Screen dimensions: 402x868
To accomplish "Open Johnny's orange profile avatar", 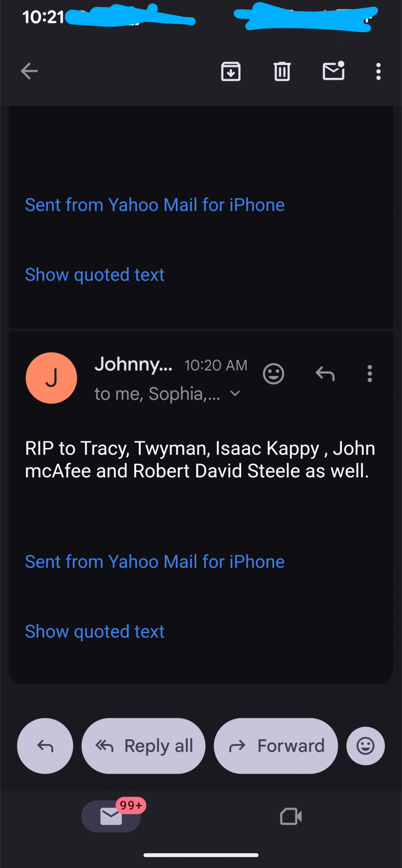I will (x=51, y=378).
